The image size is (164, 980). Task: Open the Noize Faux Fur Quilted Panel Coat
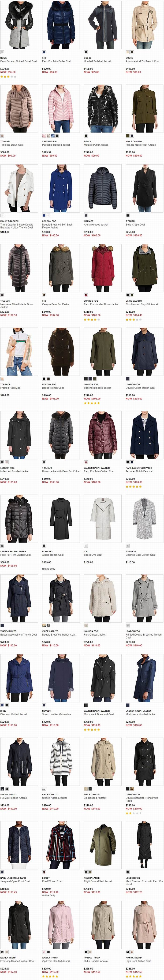point(19,61)
